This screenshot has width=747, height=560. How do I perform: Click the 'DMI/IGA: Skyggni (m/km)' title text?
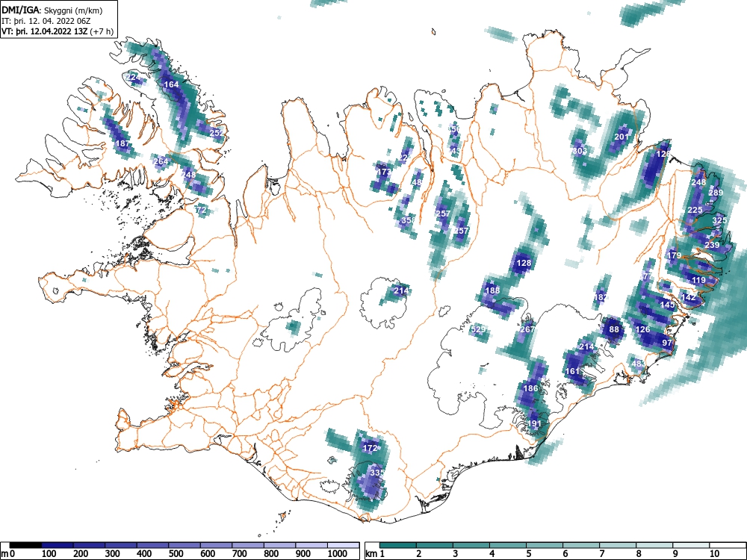click(x=52, y=10)
